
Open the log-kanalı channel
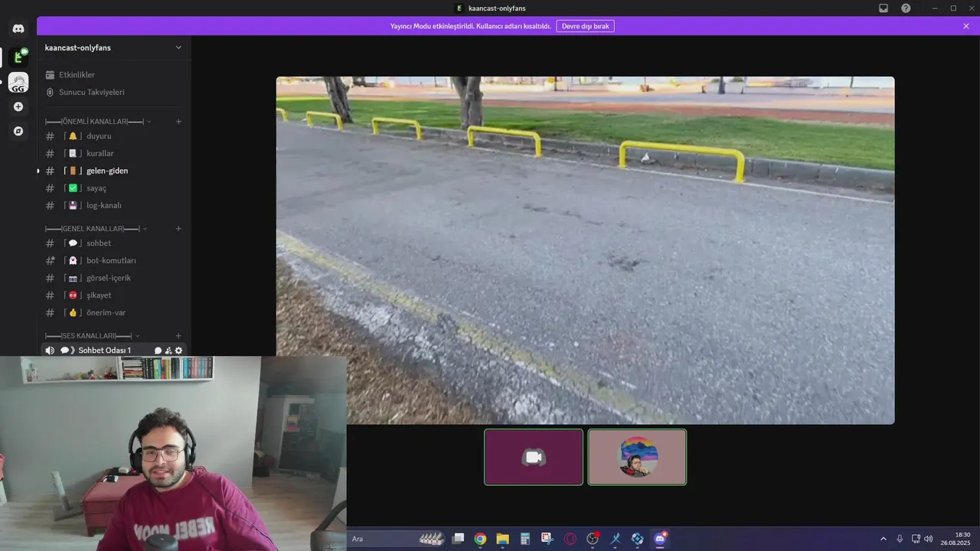click(x=113, y=205)
